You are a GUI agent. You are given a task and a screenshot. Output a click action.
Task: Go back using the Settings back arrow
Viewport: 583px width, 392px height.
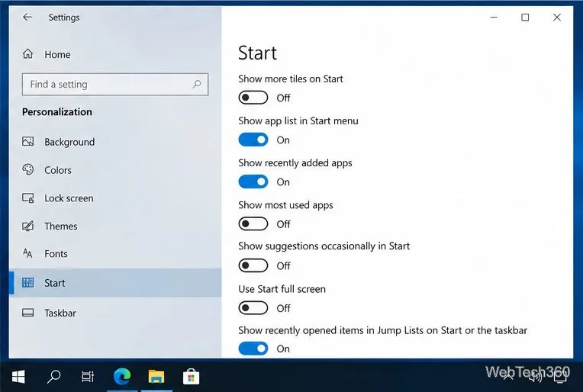tap(27, 17)
